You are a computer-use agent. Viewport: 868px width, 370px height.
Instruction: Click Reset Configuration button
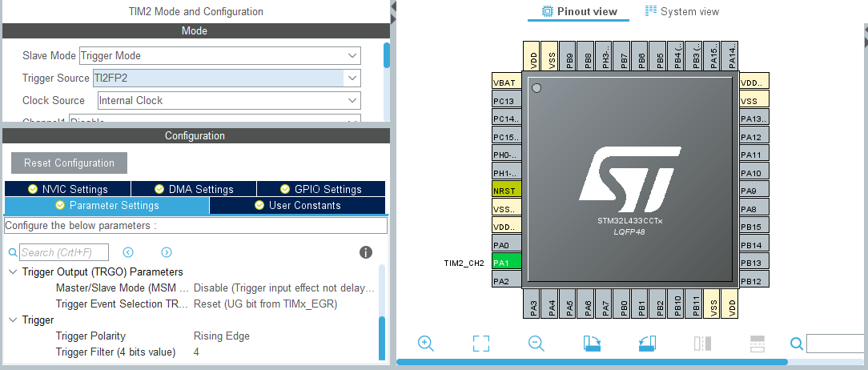[69, 163]
